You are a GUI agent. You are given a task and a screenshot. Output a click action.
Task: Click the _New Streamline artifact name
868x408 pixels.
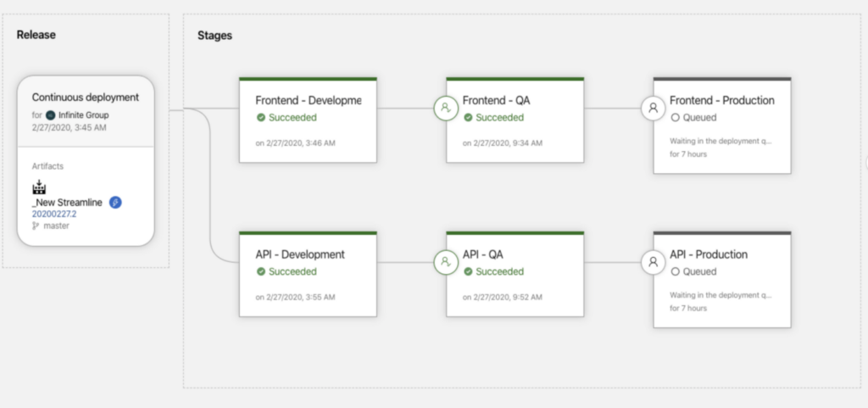click(x=67, y=203)
